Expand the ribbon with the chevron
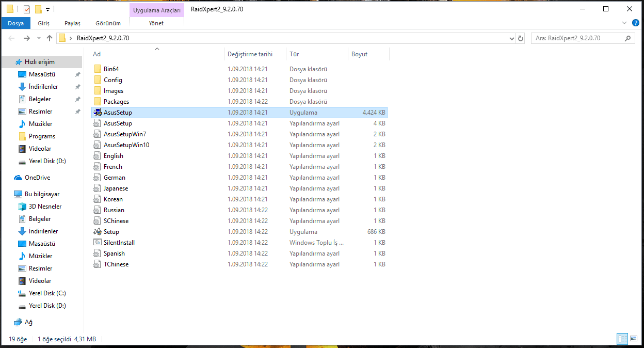The image size is (644, 348). 624,23
